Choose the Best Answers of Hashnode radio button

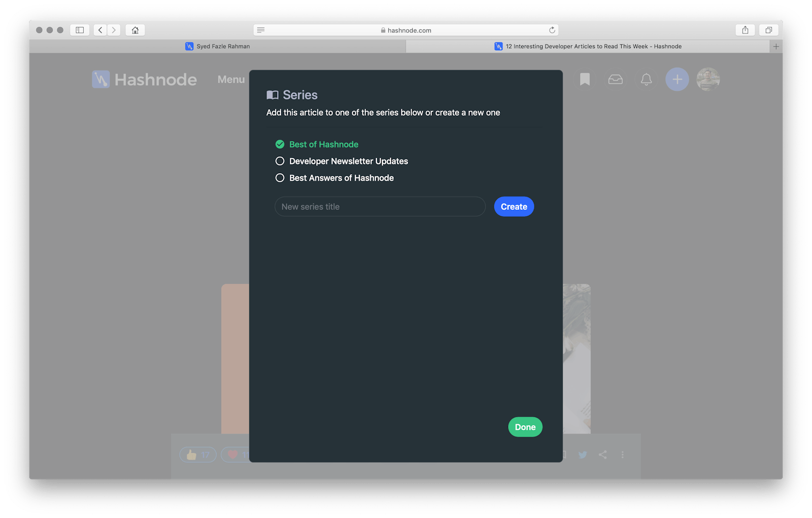click(280, 178)
